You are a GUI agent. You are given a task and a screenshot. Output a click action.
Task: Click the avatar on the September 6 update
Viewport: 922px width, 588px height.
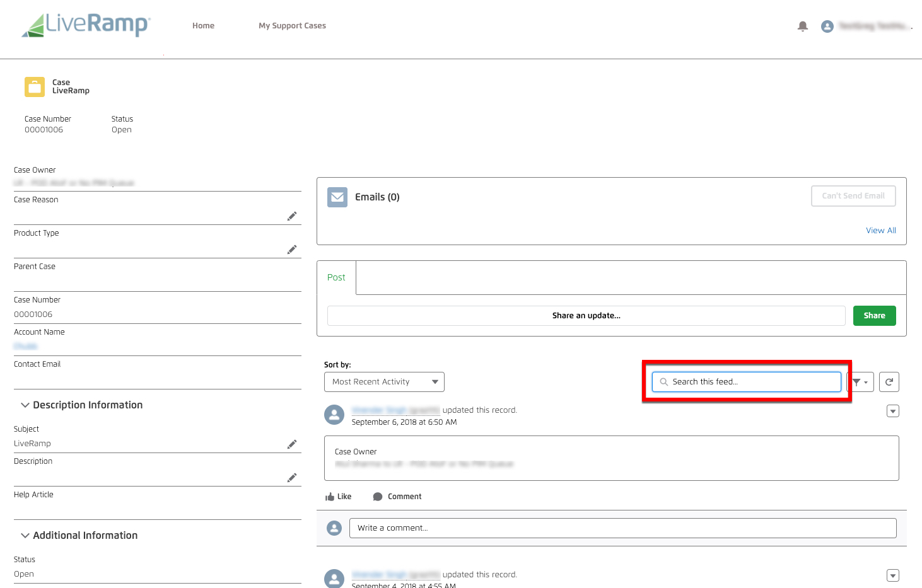[334, 415]
